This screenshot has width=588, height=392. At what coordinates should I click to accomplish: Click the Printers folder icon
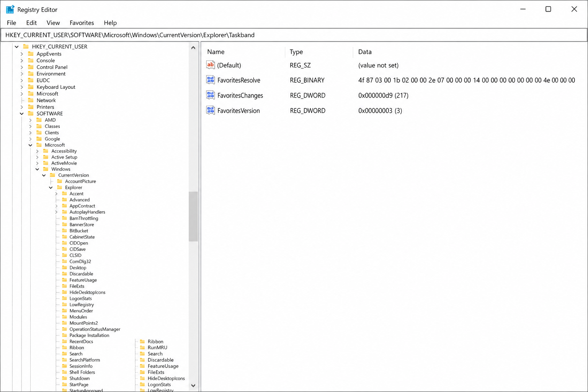click(x=31, y=107)
